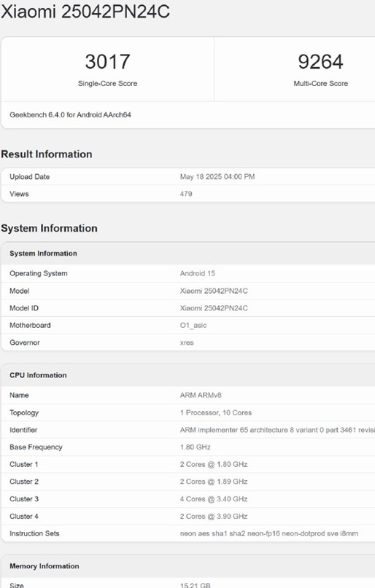Image resolution: width=375 pixels, height=588 pixels.
Task: Click the Xiaomi 25042PN24C page title
Action: [85, 11]
